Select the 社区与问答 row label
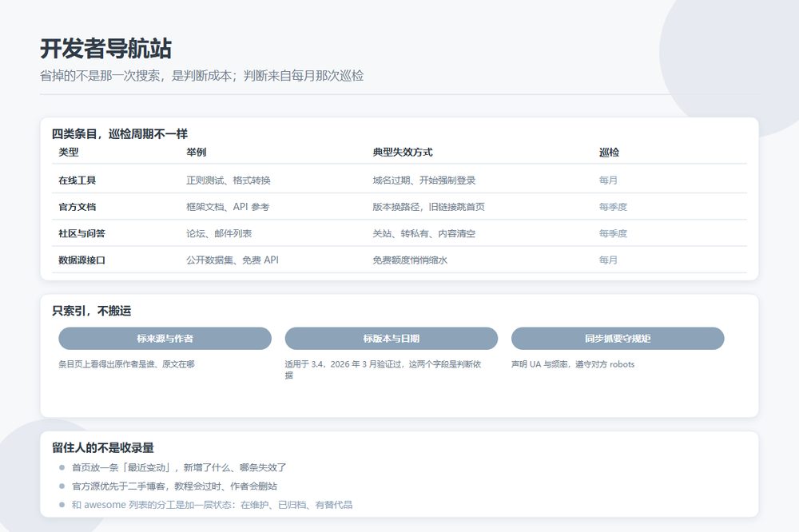 tap(81, 233)
